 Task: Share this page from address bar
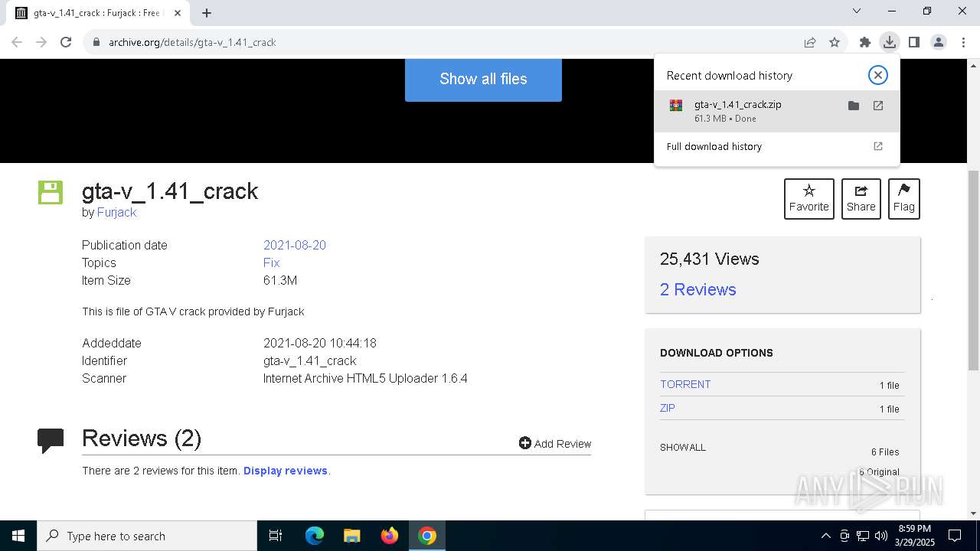click(x=810, y=42)
